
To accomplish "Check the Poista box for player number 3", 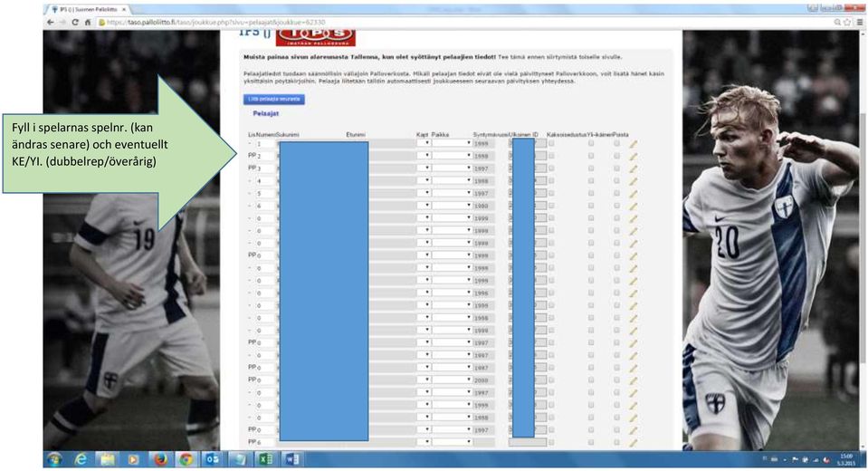I will [616, 168].
